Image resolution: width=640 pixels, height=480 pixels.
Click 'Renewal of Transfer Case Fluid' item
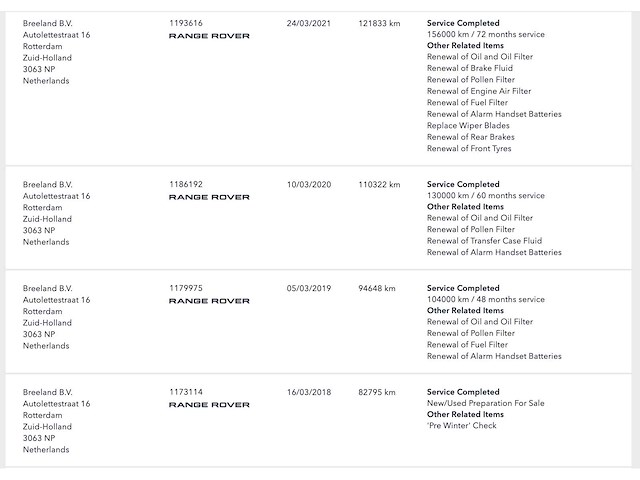tap(484, 241)
